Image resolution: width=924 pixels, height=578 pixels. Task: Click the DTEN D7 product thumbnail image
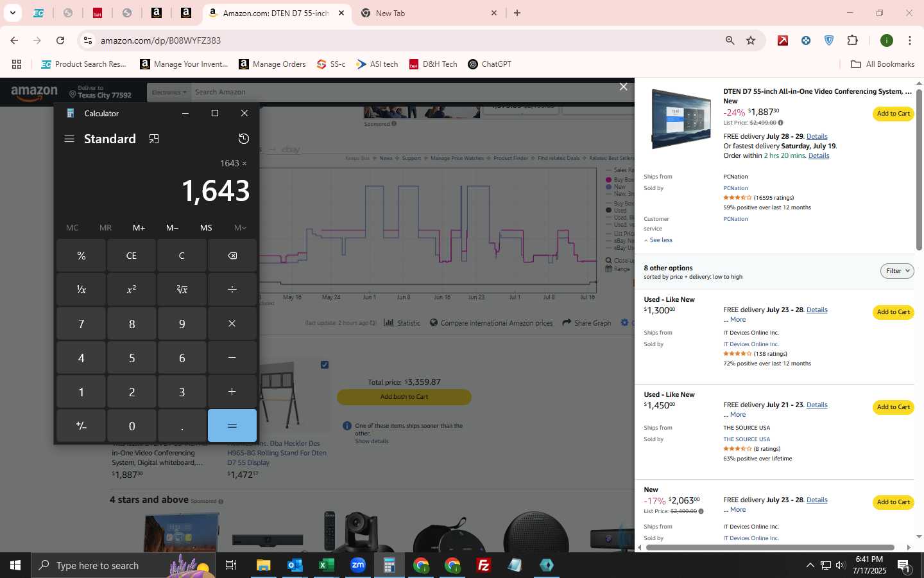(x=680, y=119)
